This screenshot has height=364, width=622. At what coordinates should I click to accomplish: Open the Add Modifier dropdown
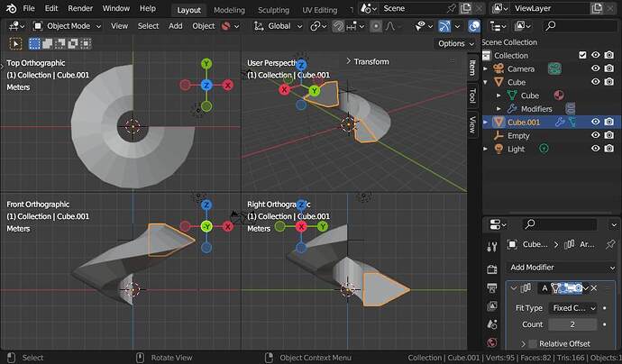[x=562, y=268]
